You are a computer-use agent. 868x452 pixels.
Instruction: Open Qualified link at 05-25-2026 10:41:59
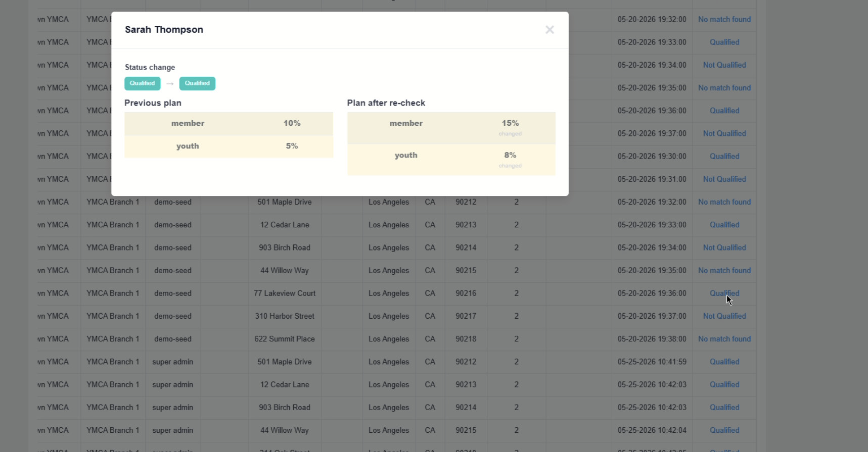pos(724,362)
